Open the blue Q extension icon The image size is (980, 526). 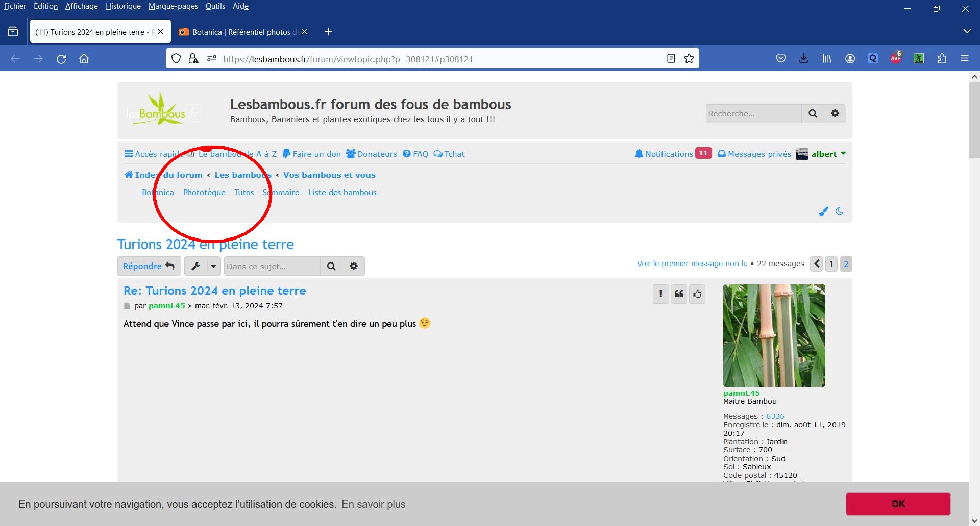coord(873,59)
